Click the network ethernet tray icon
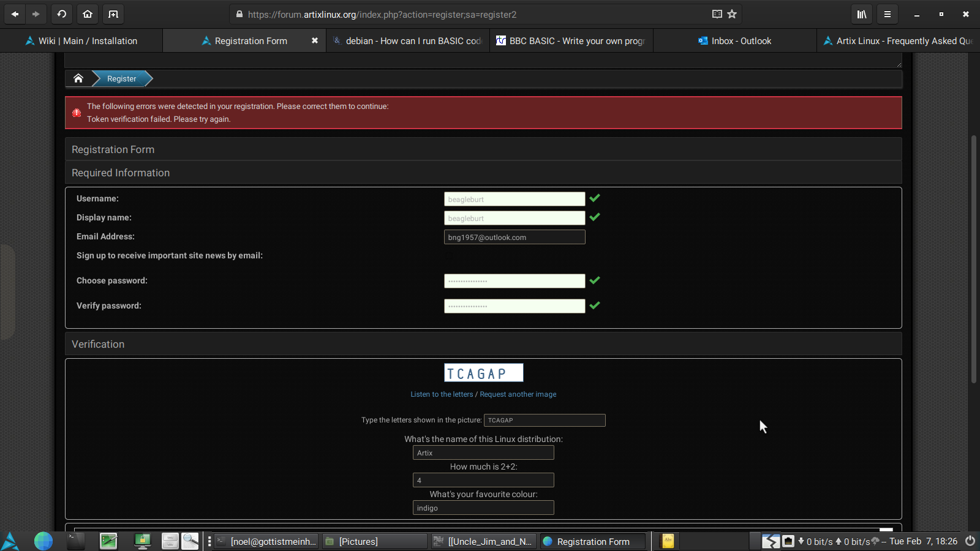980x551 pixels. coord(788,541)
